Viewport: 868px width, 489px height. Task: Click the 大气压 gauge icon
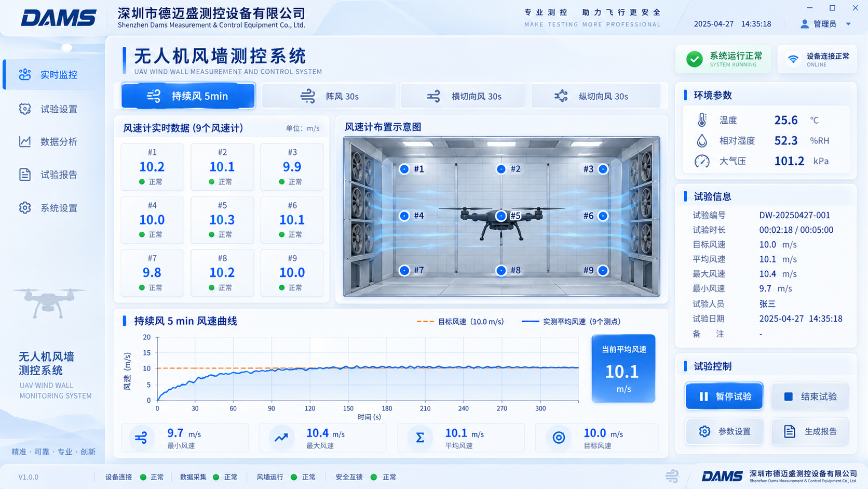pyautogui.click(x=702, y=161)
